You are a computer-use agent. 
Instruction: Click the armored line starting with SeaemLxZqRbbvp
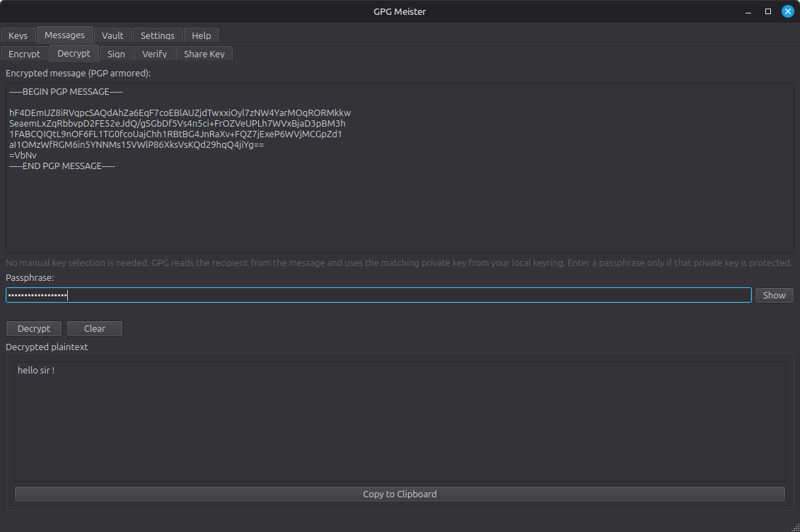point(177,123)
